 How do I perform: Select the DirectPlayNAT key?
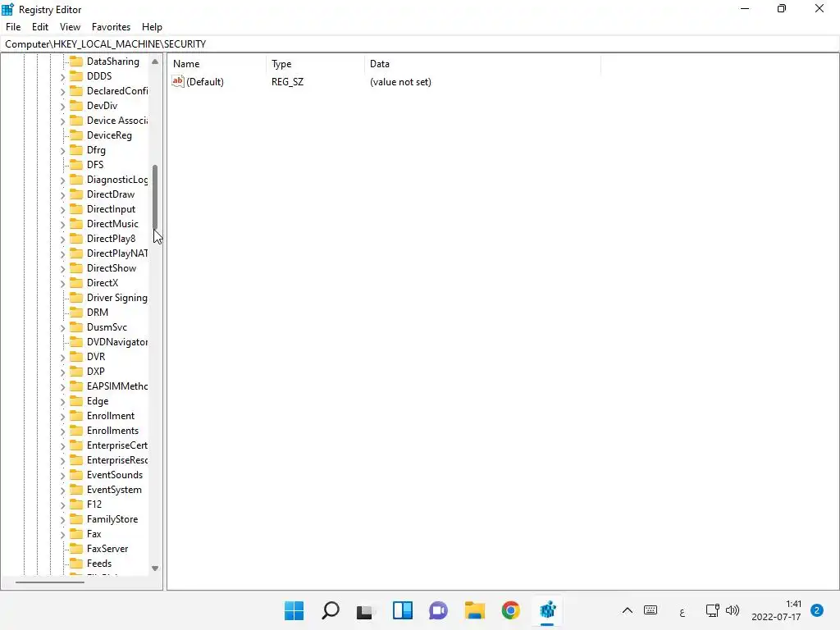117,253
